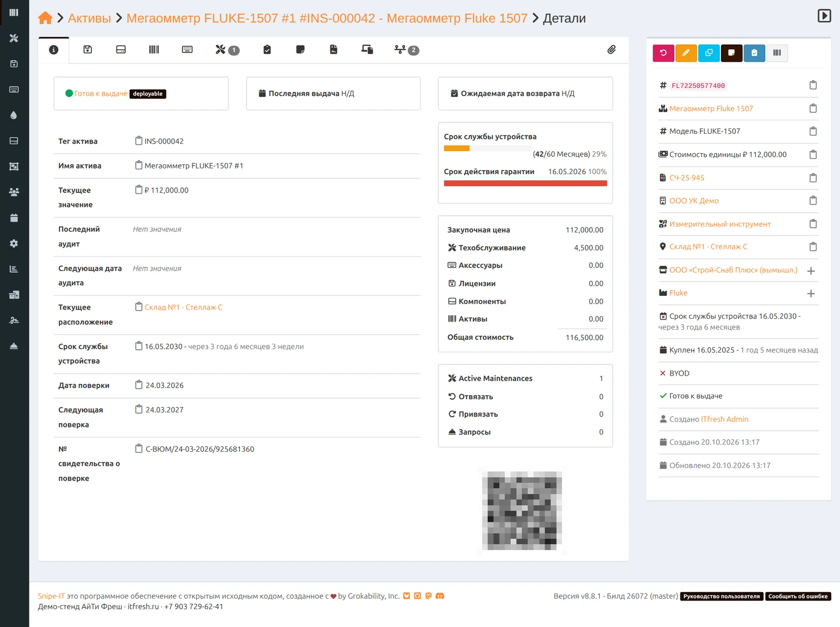Click the pink check-in arrow button
The height and width of the screenshot is (627, 840).
(x=664, y=53)
